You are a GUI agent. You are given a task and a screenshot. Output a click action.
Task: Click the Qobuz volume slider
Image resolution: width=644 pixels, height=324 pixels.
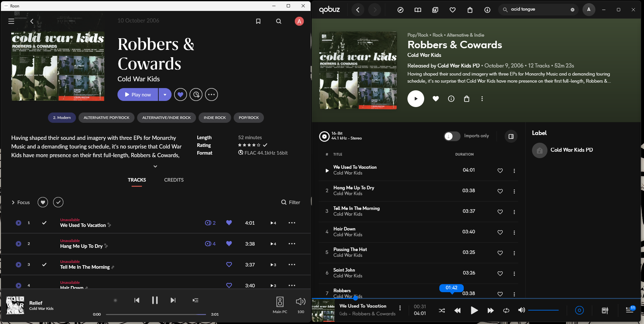click(543, 310)
